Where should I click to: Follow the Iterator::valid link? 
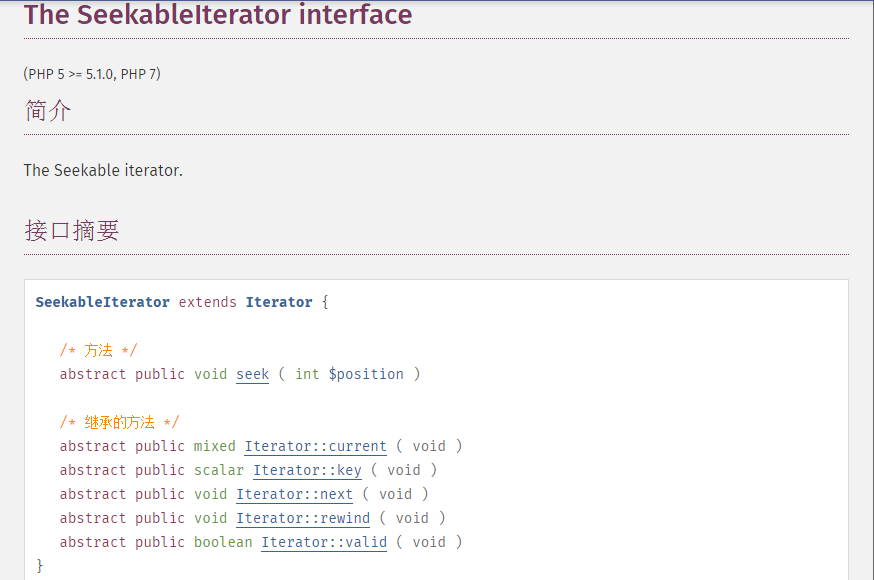[x=323, y=542]
